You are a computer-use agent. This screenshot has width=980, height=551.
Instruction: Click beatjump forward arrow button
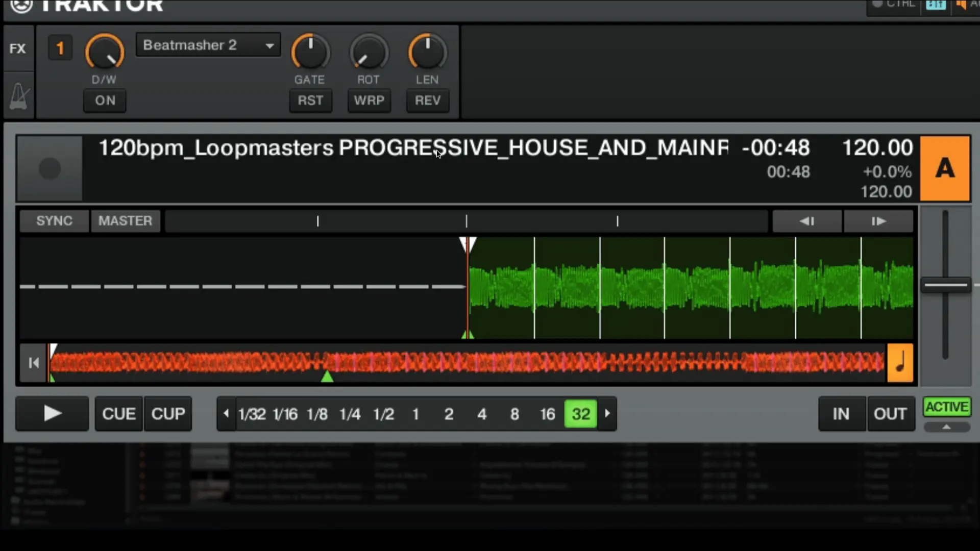coord(878,221)
